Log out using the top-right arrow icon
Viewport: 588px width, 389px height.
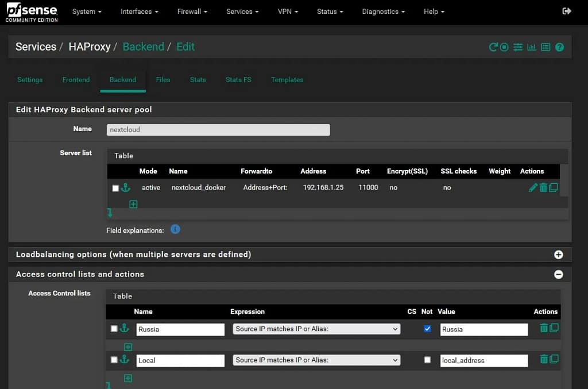tap(567, 11)
